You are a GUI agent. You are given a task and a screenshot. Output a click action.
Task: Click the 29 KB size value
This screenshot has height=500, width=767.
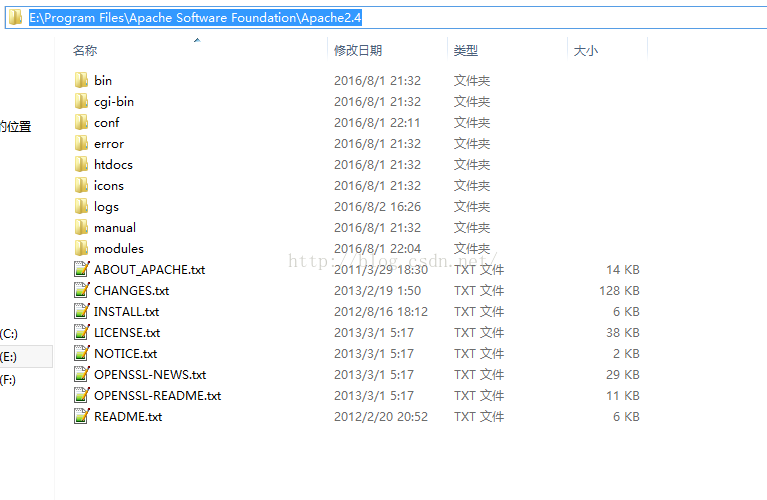tap(623, 375)
